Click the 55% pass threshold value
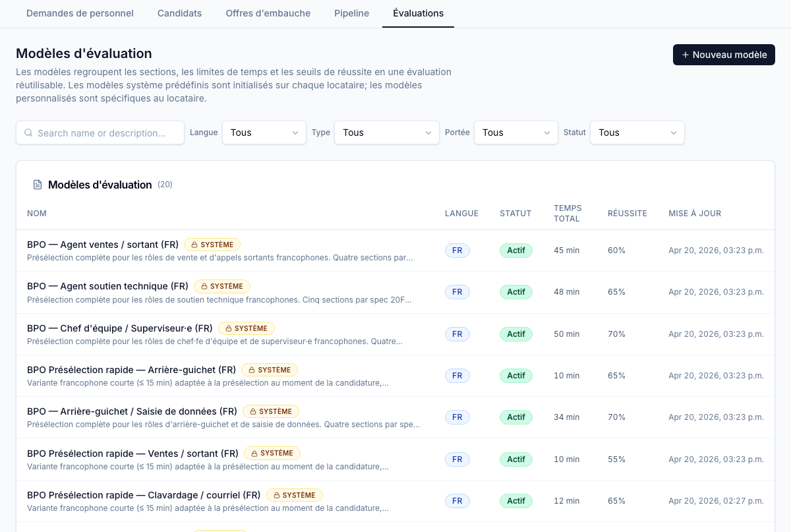791x532 pixels. coord(617,459)
